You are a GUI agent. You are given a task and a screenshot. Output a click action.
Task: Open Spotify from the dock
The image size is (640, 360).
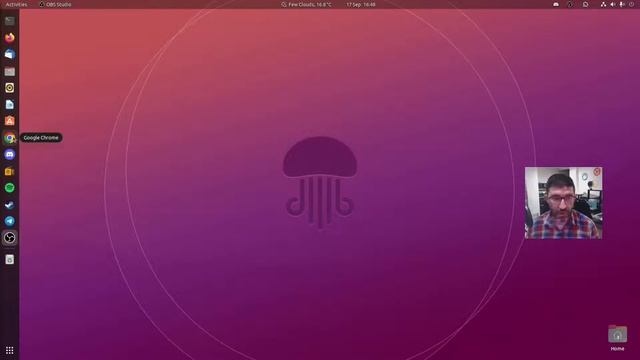point(9,188)
